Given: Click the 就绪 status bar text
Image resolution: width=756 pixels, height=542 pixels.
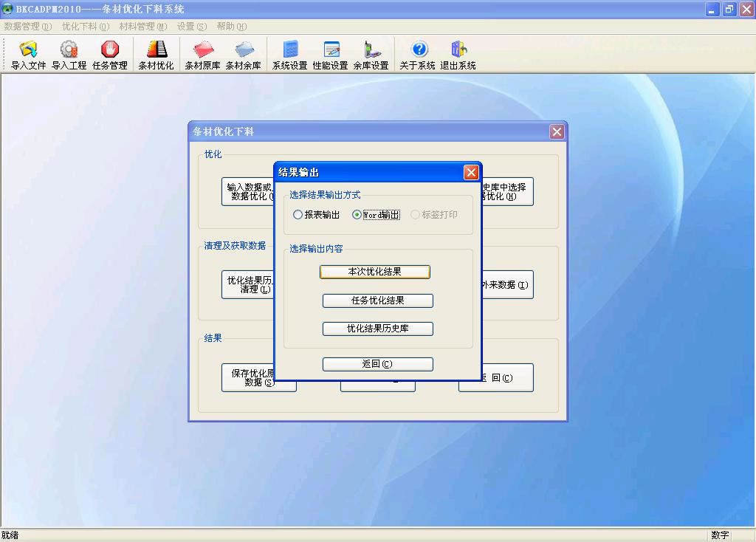Looking at the screenshot, I should coord(10,535).
